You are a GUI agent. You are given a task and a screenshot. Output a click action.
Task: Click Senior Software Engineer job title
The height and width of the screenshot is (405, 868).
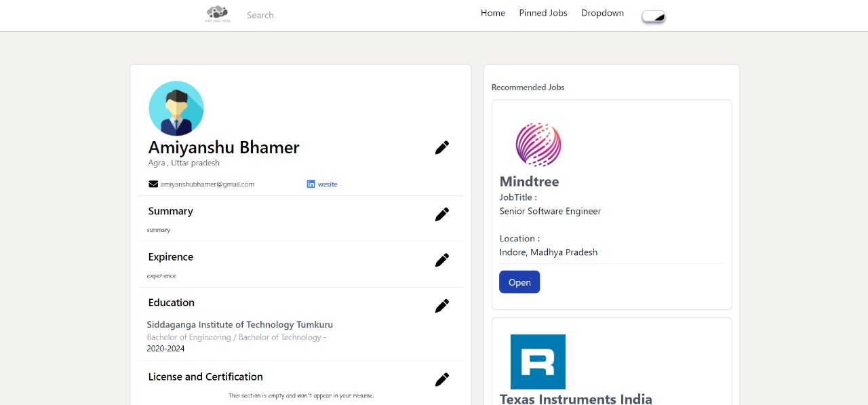(550, 211)
